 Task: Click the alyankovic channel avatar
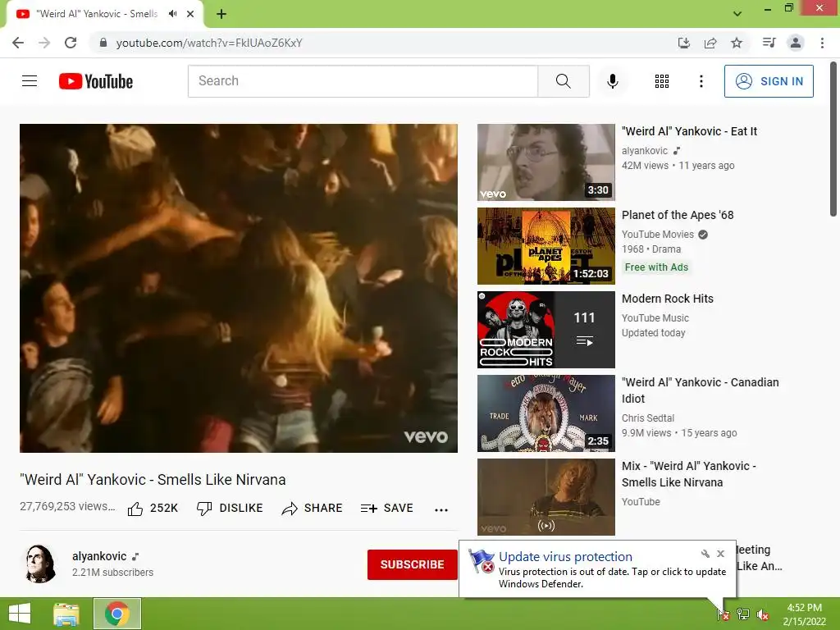click(39, 564)
